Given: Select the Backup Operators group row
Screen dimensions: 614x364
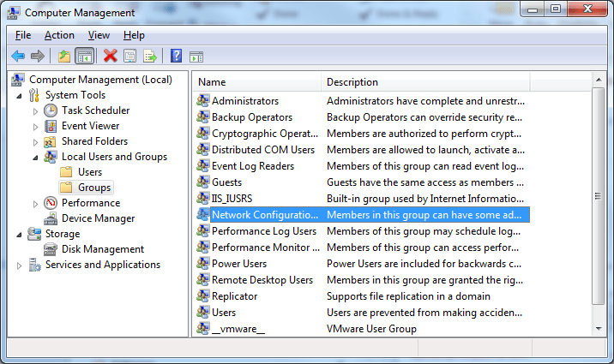Looking at the screenshot, I should point(362,117).
